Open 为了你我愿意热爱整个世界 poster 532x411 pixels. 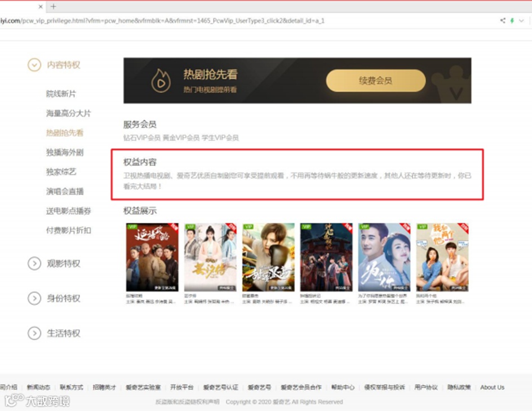pos(384,257)
